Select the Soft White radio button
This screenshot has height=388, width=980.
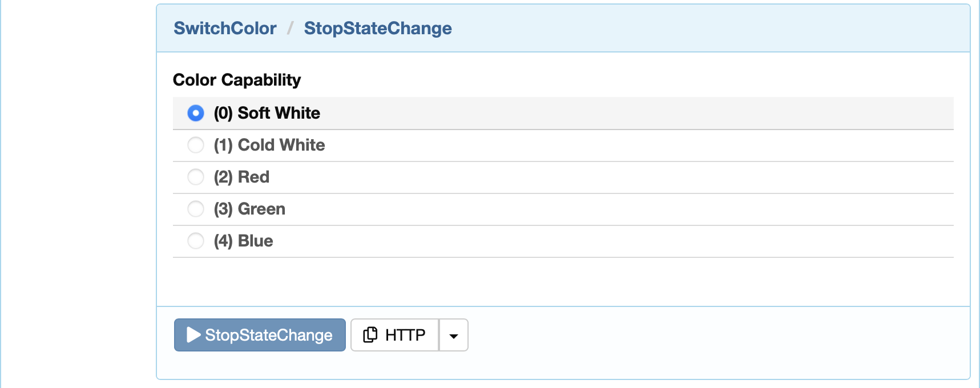pos(196,113)
